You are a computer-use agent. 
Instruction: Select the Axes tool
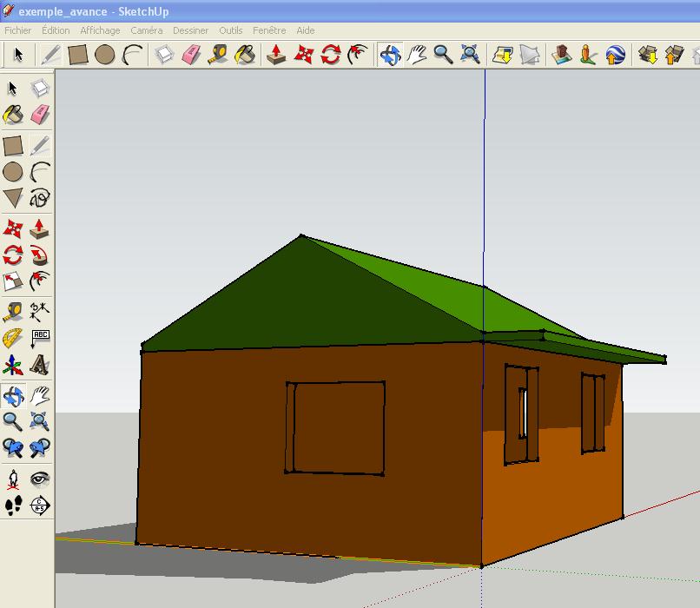pyautogui.click(x=13, y=365)
